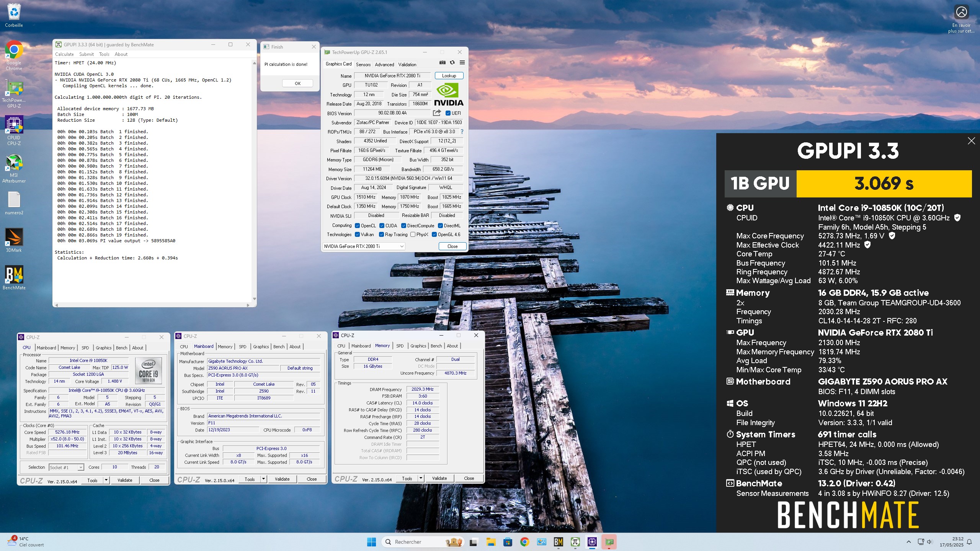980x551 pixels.
Task: Open the CPUID CPU-Z desktop shortcut
Action: pyautogui.click(x=14, y=131)
